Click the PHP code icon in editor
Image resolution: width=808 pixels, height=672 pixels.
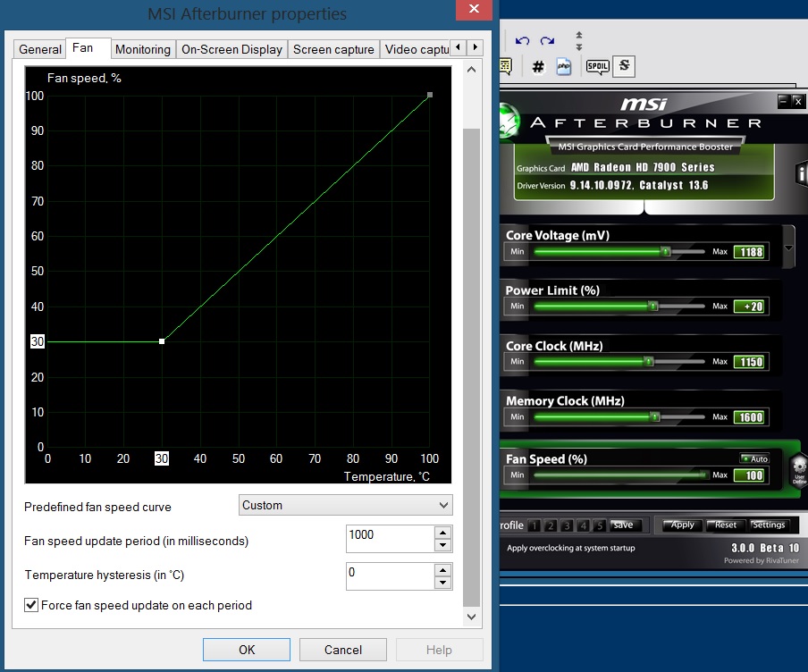[564, 66]
